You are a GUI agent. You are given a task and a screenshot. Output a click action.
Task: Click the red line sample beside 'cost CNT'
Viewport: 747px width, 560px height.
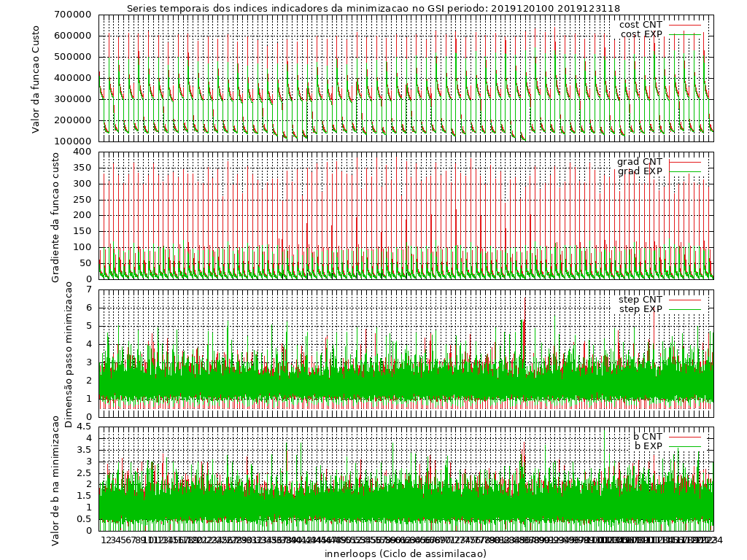pyautogui.click(x=685, y=25)
